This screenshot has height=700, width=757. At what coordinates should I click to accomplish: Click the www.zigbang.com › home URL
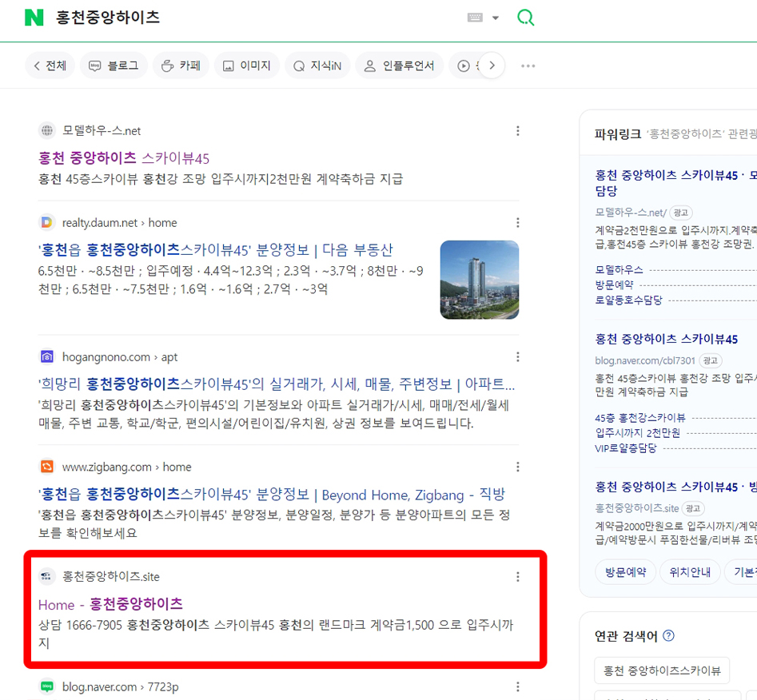click(127, 467)
